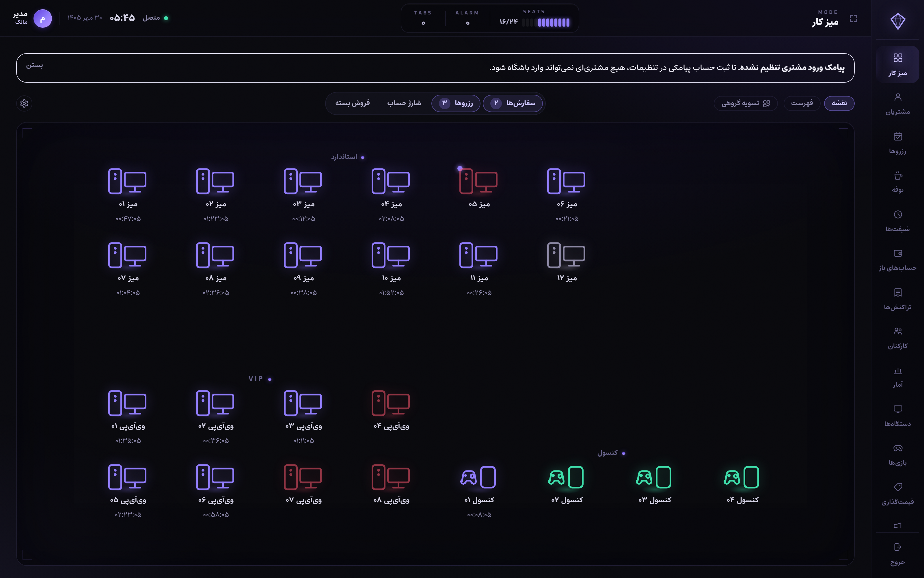The image size is (924, 578).
Task: Open تراکنش‌ها transactions section
Action: click(x=897, y=299)
